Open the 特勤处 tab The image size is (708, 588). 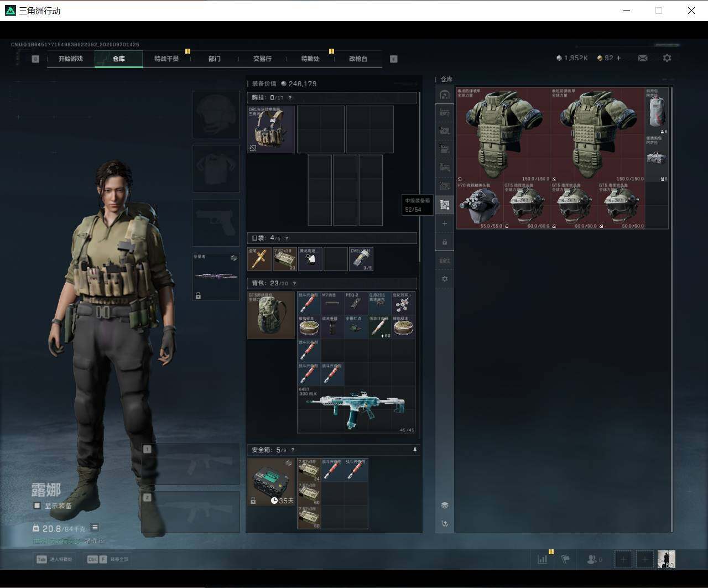(310, 59)
